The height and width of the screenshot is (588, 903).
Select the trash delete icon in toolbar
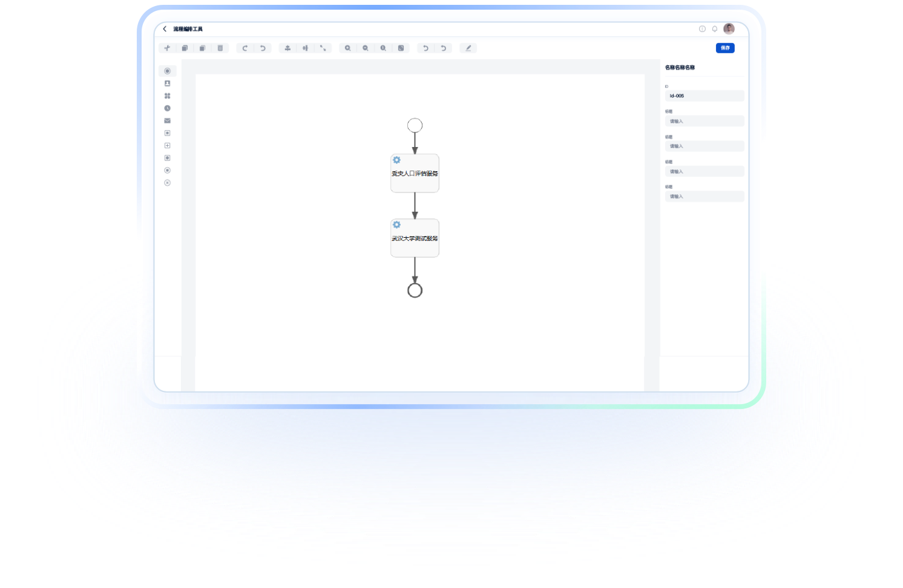pyautogui.click(x=220, y=48)
